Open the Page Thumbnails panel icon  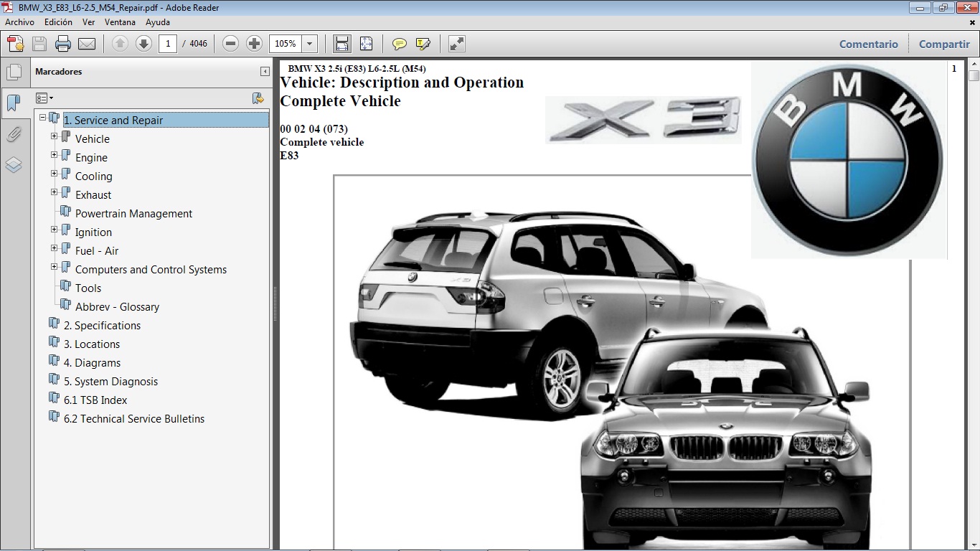[x=14, y=72]
